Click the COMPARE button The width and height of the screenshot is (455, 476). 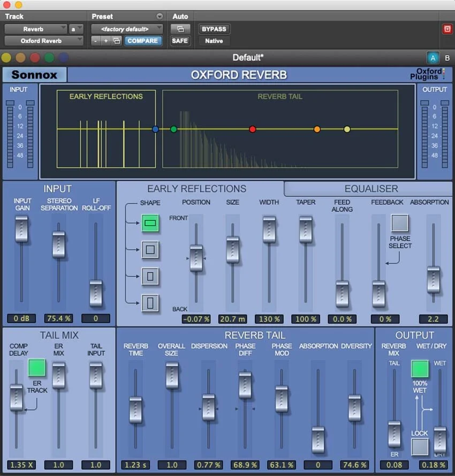coord(143,41)
